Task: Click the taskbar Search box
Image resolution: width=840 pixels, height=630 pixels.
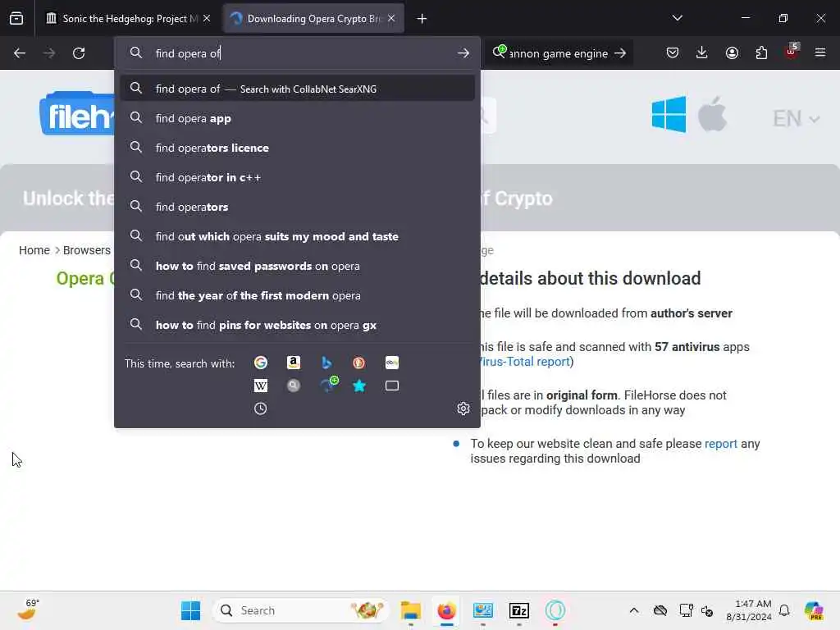Action: (300, 610)
